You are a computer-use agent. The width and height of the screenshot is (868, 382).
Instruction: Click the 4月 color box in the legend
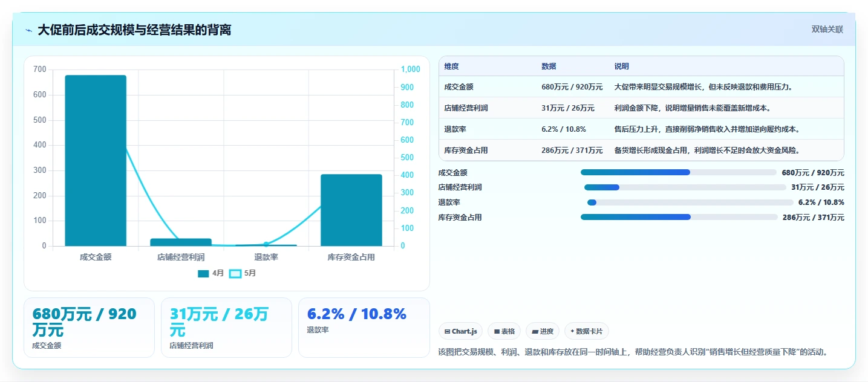click(203, 273)
